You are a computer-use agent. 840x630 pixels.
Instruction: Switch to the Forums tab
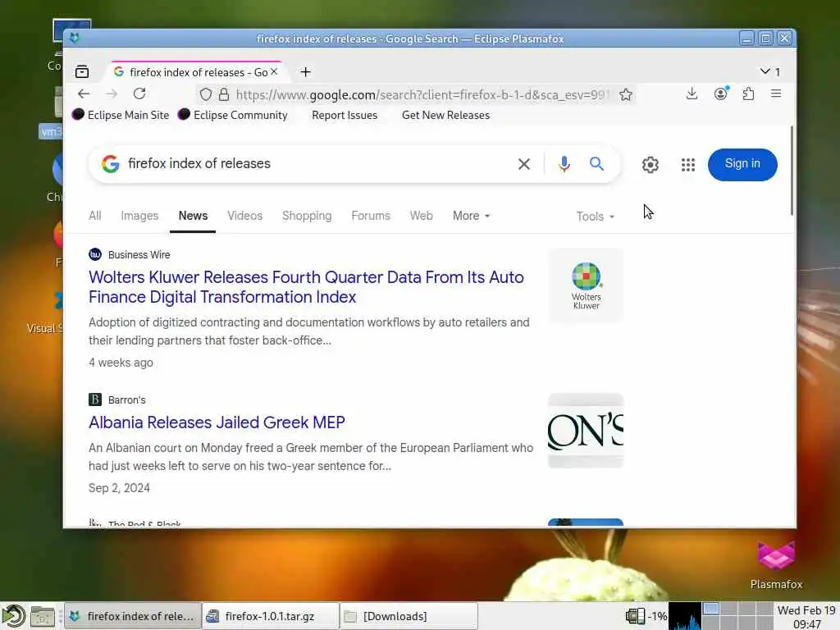(x=371, y=216)
